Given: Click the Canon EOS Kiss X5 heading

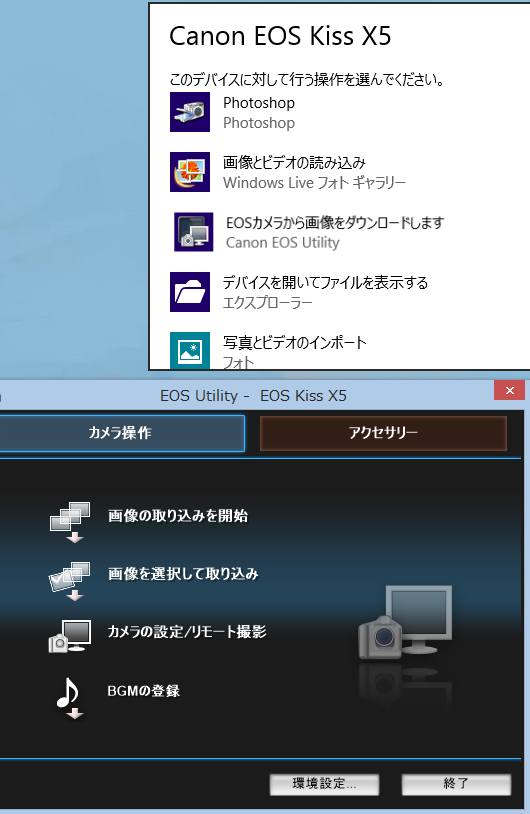Looking at the screenshot, I should click(280, 36).
